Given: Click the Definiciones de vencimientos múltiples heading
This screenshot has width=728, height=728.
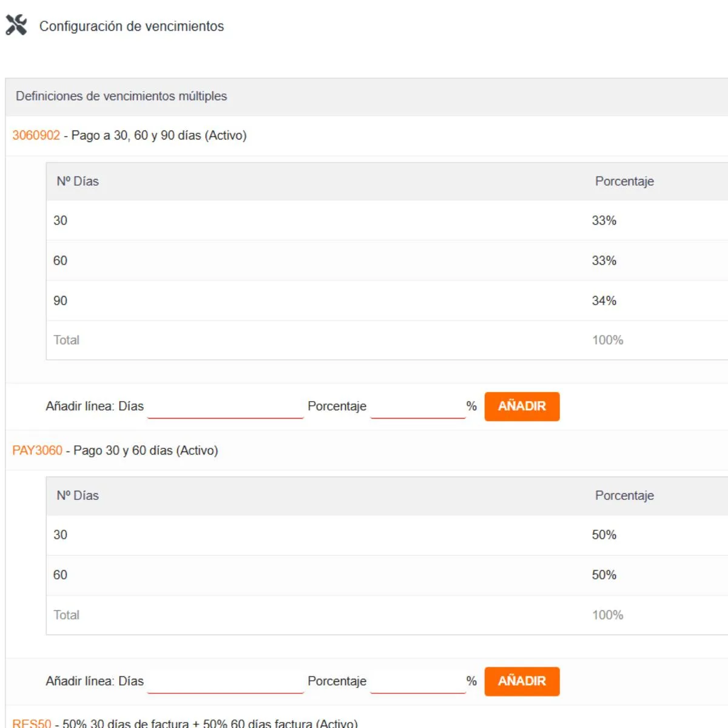Looking at the screenshot, I should click(x=121, y=96).
